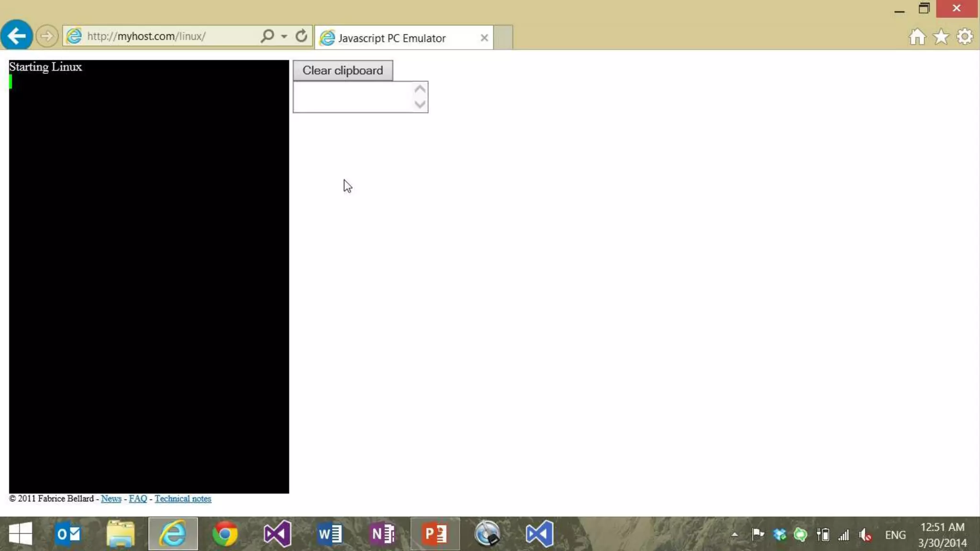Open File Explorer from the taskbar
Image resolution: width=980 pixels, height=551 pixels.
120,533
